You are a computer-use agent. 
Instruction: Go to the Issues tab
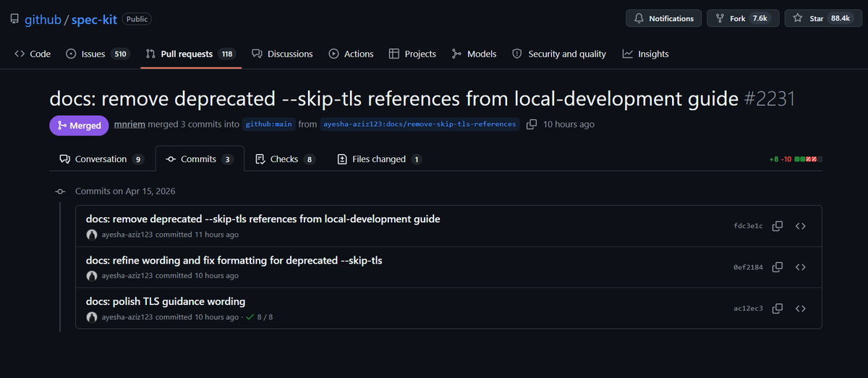pyautogui.click(x=97, y=54)
